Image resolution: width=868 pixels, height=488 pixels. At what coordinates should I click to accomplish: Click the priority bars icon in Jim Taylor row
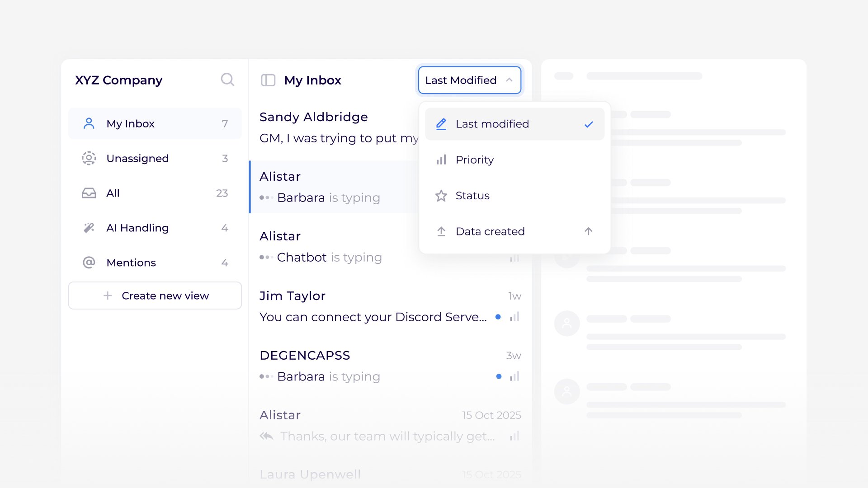514,317
